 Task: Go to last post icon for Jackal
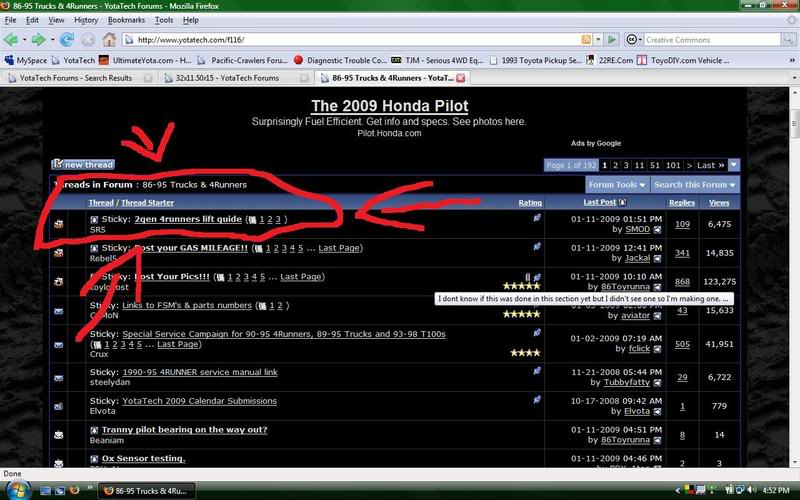pos(657,258)
